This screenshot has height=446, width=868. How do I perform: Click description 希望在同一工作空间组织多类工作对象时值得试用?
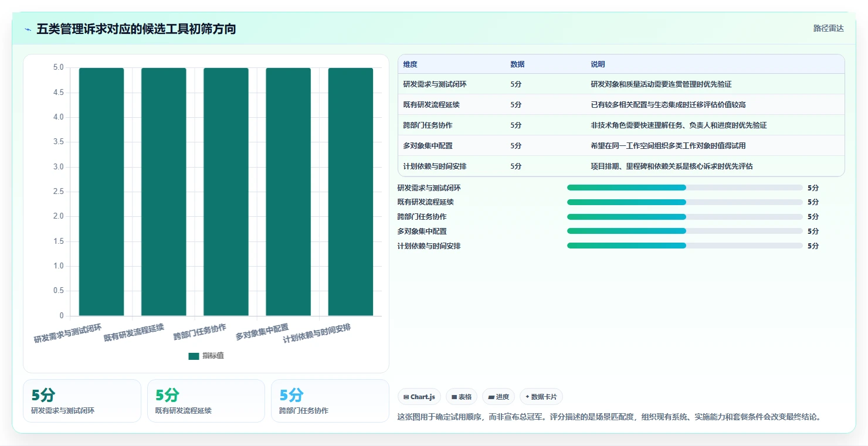pyautogui.click(x=668, y=146)
